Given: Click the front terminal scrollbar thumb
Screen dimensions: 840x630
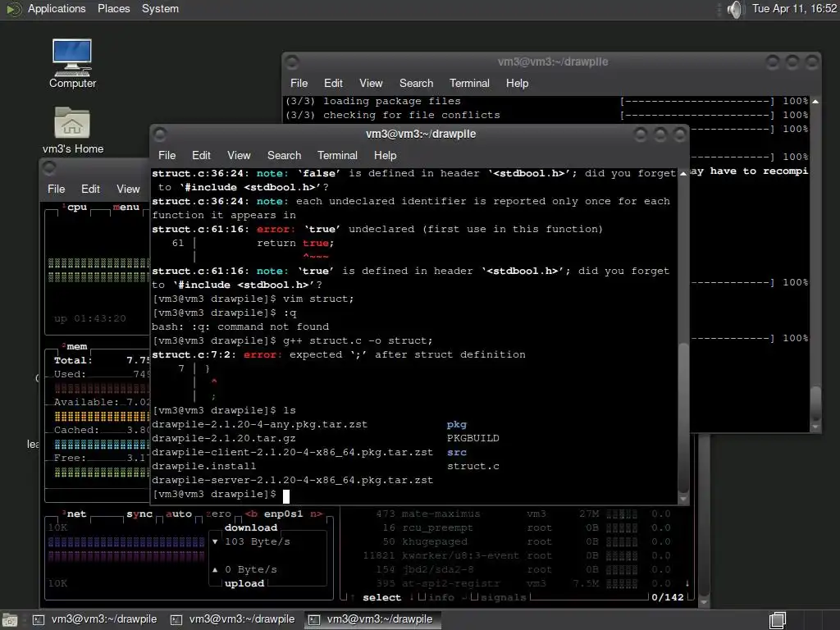Looking at the screenshot, I should [683, 417].
